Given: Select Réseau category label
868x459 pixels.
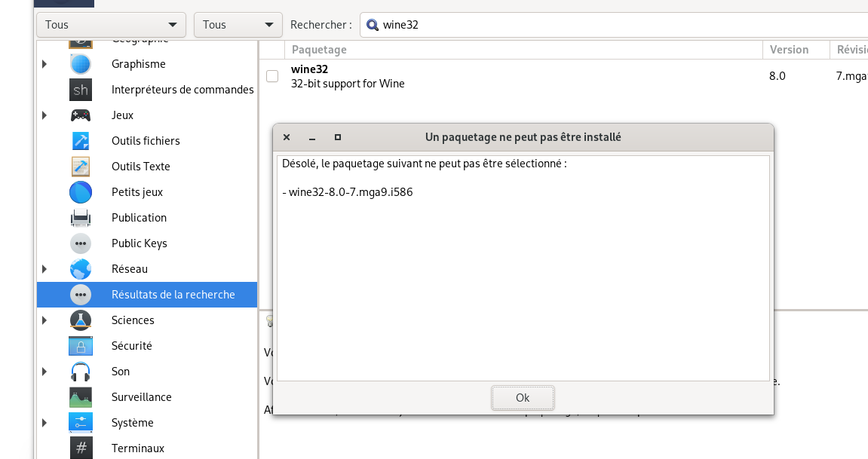Looking at the screenshot, I should 130,269.
